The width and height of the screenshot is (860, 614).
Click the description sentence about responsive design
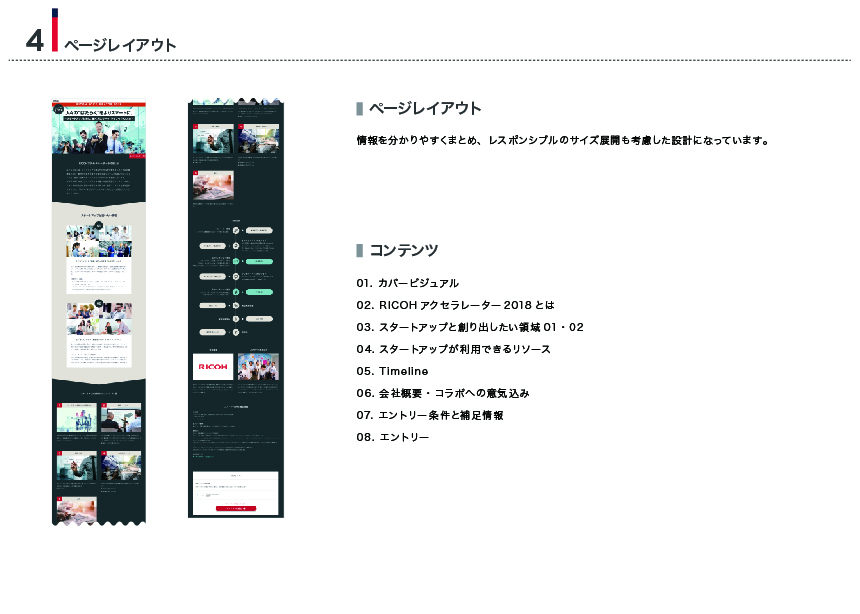pyautogui.click(x=562, y=140)
